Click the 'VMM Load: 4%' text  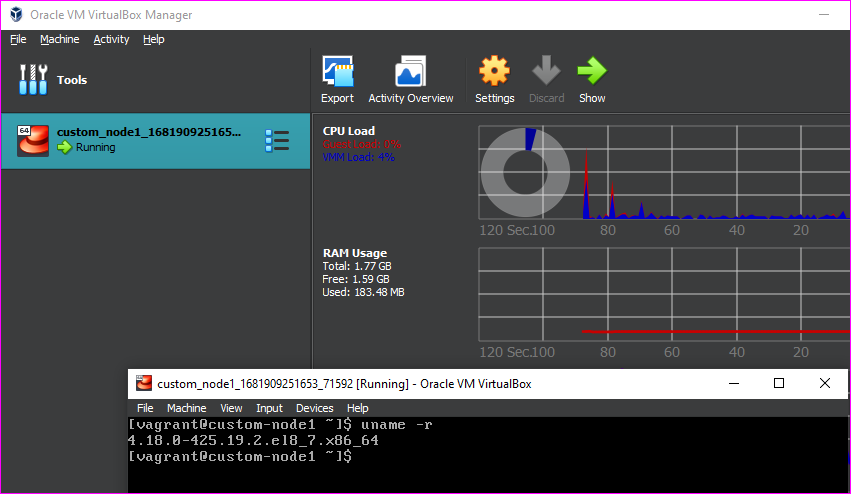click(358, 157)
